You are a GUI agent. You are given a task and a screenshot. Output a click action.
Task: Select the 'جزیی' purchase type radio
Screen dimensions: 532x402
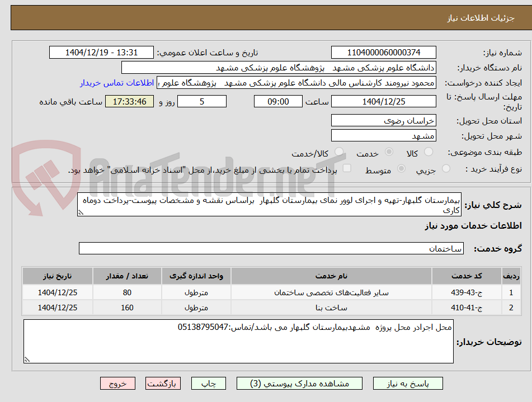click(x=446, y=168)
